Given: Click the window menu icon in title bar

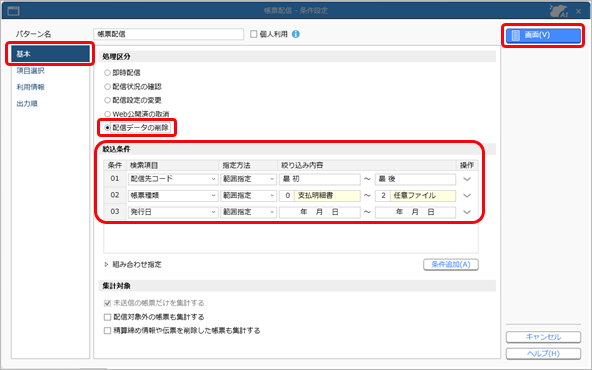Looking at the screenshot, I should pos(13,11).
